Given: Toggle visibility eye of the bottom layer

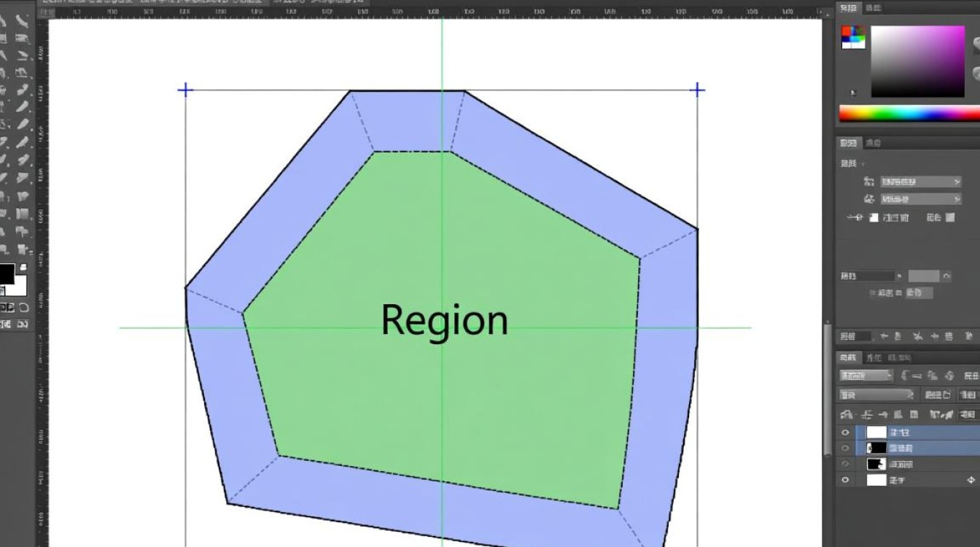Looking at the screenshot, I should tap(845, 480).
